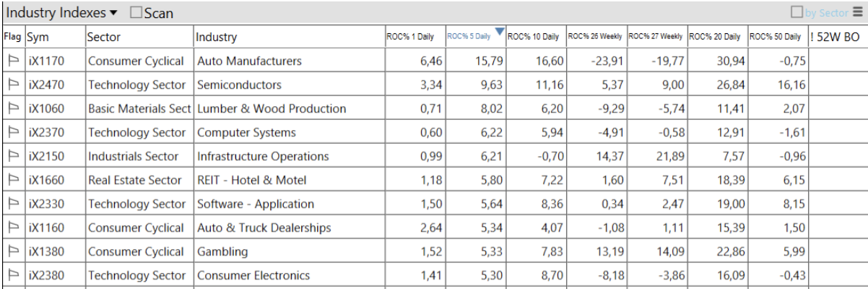
Task: Click the Sym column header
Action: tap(38, 37)
